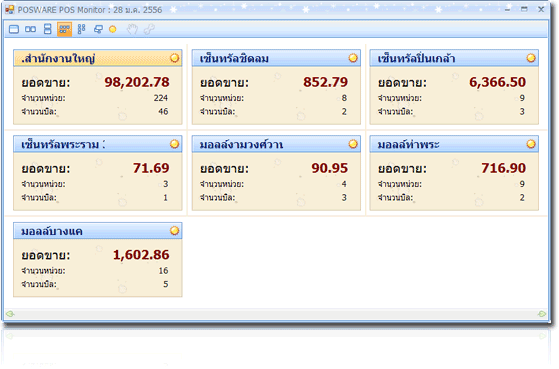Select the two side-by-side panels layout
This screenshot has width=559, height=369.
coord(31,29)
